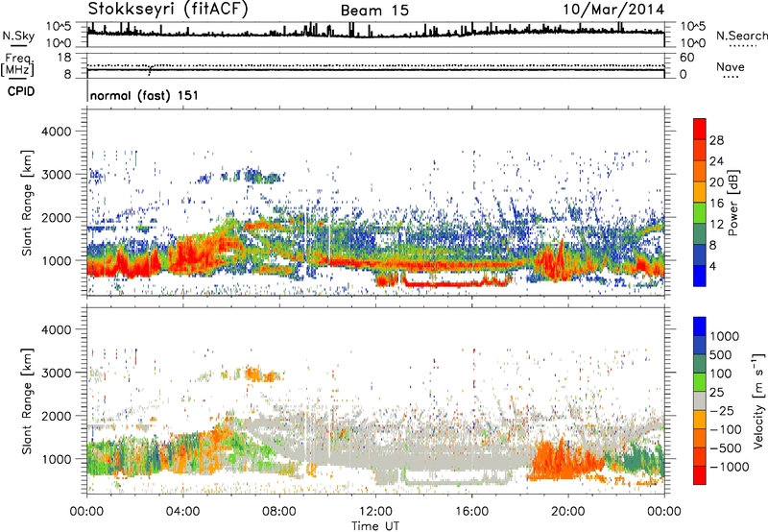Click the 'CPID' label
Image resolution: width=768 pixels, height=532 pixels.
click(x=21, y=91)
